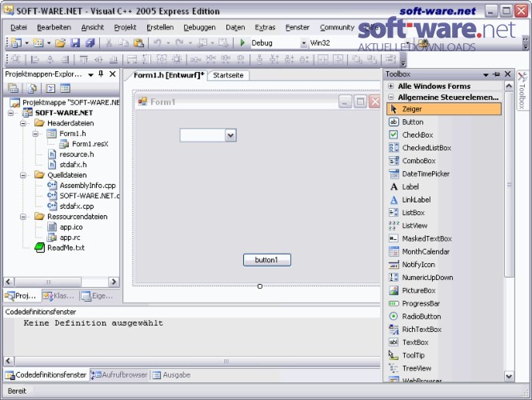Viewport: 532px width, 400px height.
Task: Select stdafx.h in solution tree
Action: tap(73, 165)
